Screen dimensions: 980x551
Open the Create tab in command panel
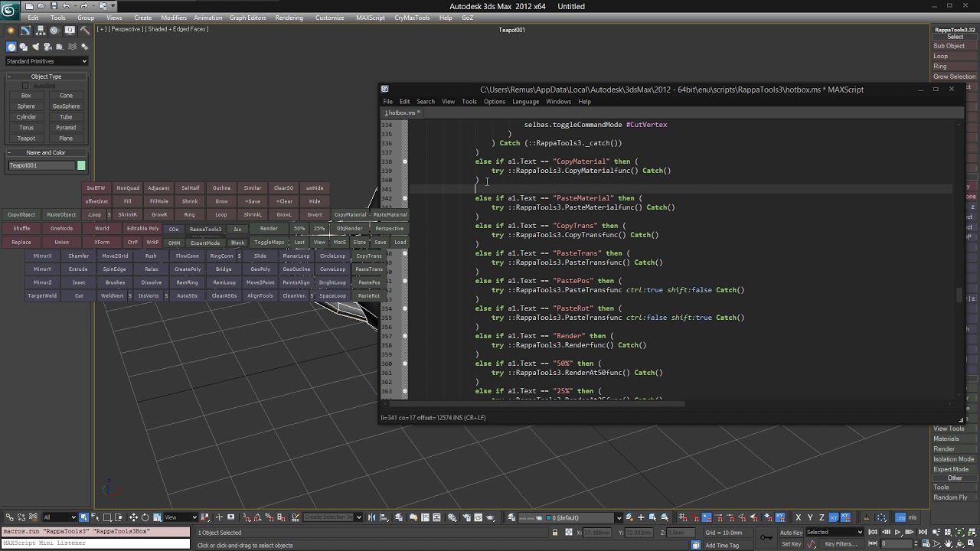coord(10,30)
